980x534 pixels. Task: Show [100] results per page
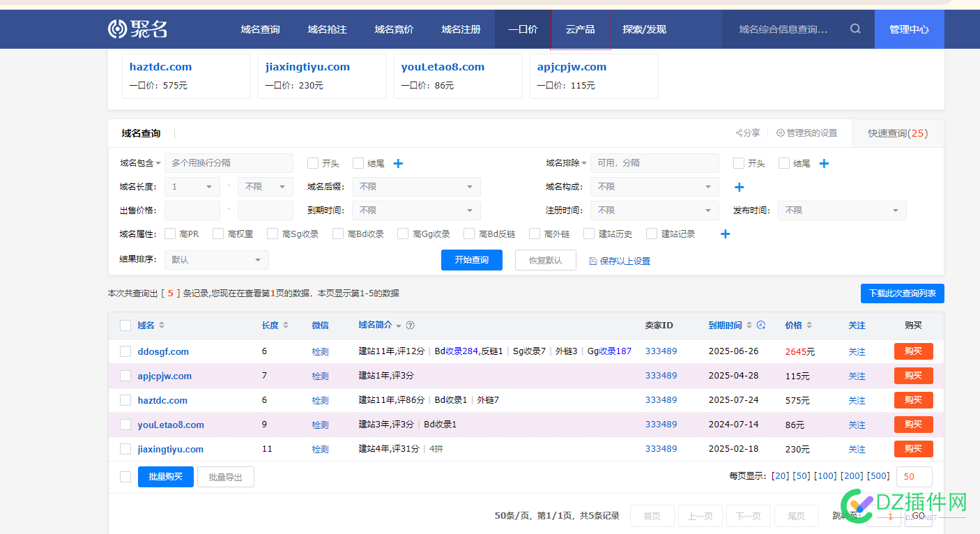click(x=825, y=476)
